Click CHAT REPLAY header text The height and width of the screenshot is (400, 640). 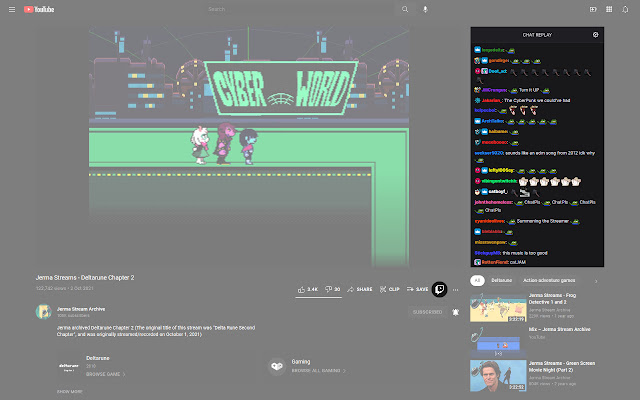(x=537, y=35)
